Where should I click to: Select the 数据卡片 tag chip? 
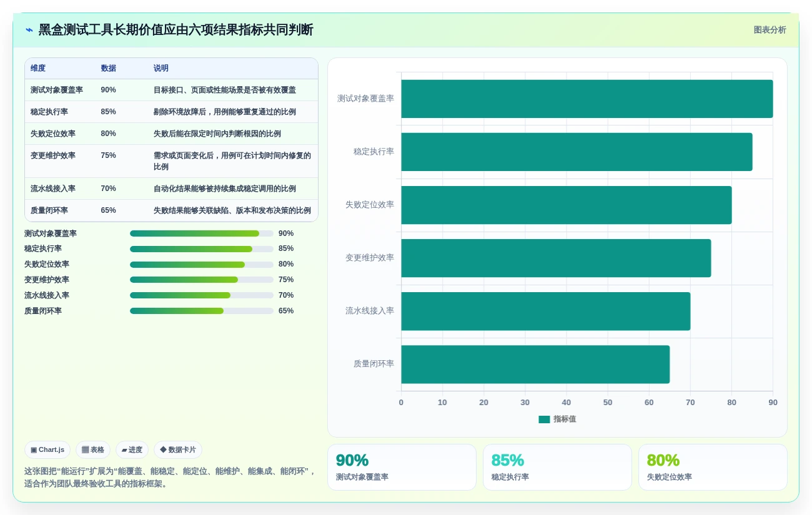pos(178,449)
